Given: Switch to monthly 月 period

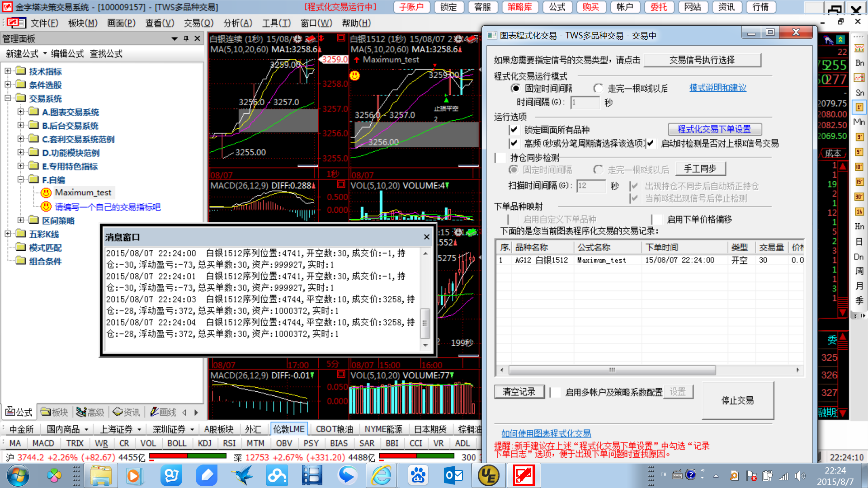Looking at the screenshot, I should 859,286.
